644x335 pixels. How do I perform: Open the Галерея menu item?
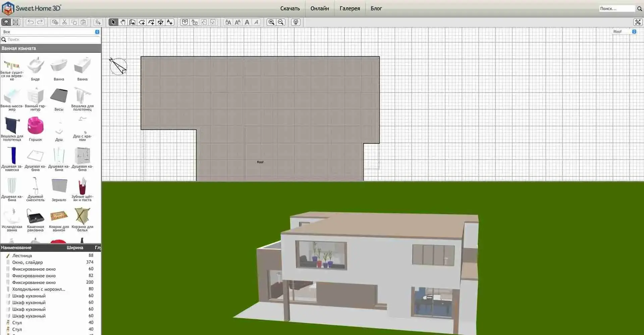click(x=350, y=8)
